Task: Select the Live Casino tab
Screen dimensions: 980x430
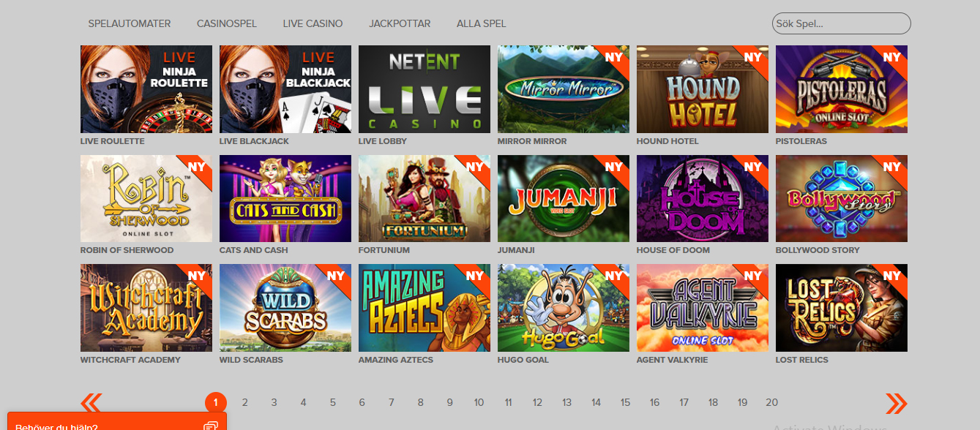Action: [313, 23]
